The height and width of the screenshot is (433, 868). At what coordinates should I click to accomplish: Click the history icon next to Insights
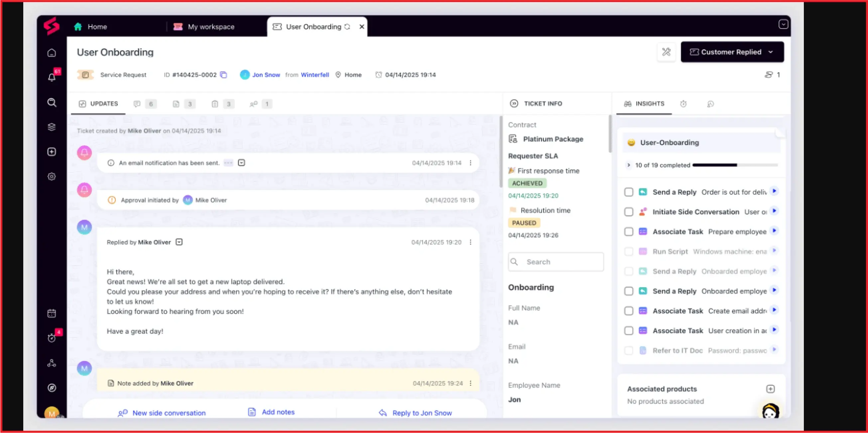tap(711, 104)
